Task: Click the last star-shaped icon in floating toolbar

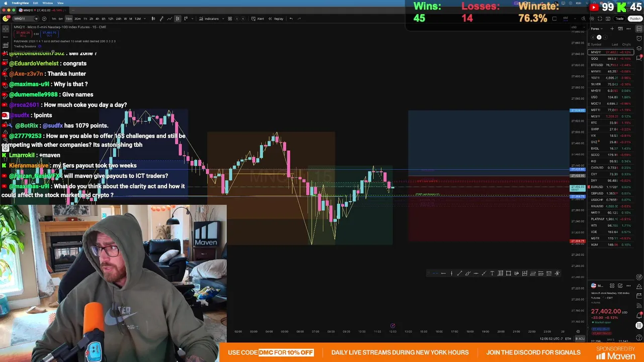Action: 557,274
